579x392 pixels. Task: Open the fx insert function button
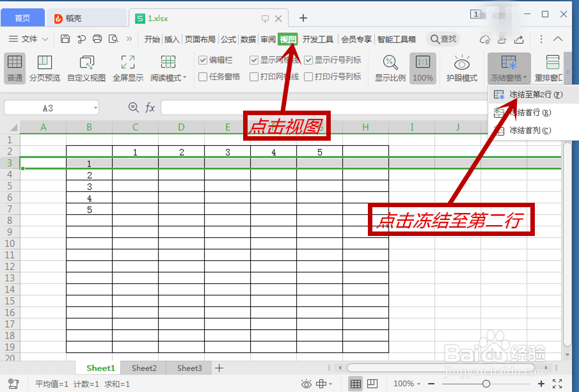(149, 107)
